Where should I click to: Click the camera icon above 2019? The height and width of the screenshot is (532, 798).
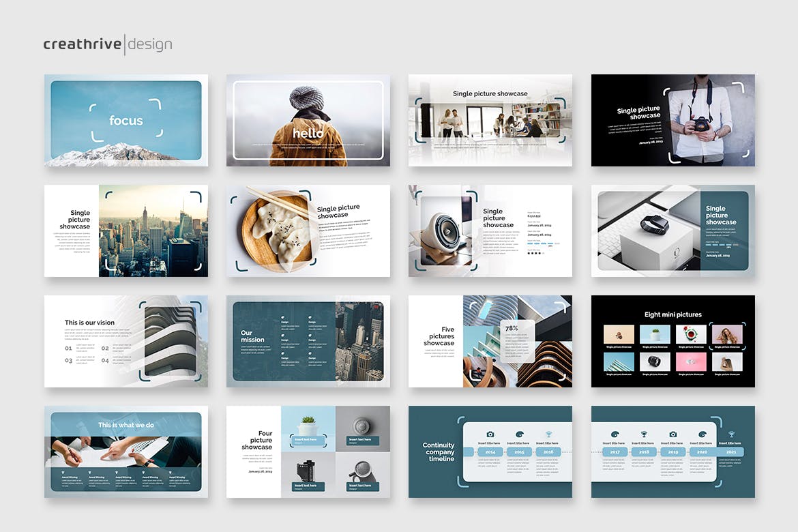tap(673, 434)
